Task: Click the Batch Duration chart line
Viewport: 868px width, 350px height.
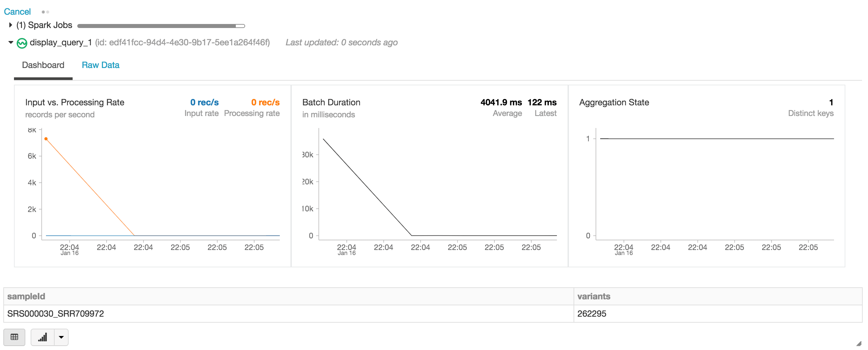Action: pos(367,187)
